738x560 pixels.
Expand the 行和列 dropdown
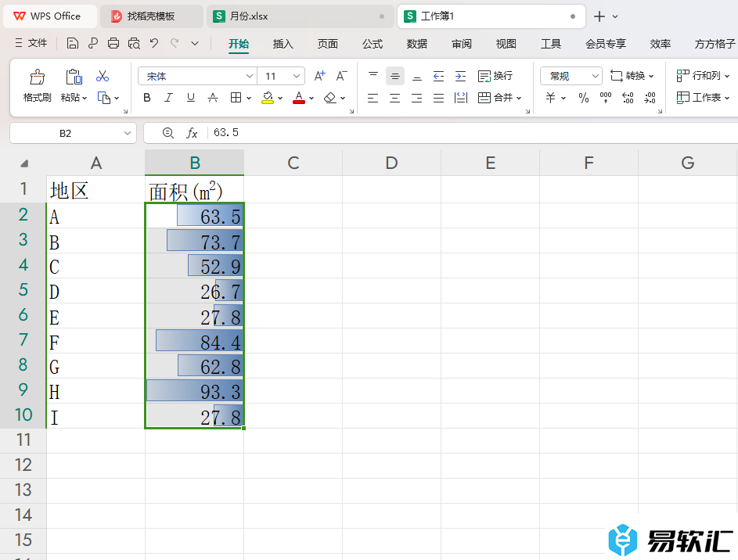click(727, 76)
